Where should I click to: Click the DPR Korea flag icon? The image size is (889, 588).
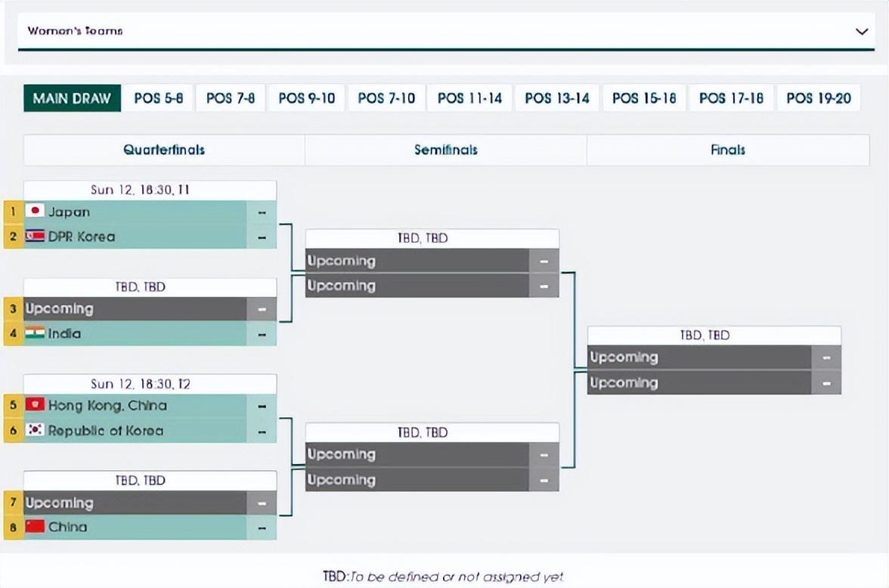(35, 236)
